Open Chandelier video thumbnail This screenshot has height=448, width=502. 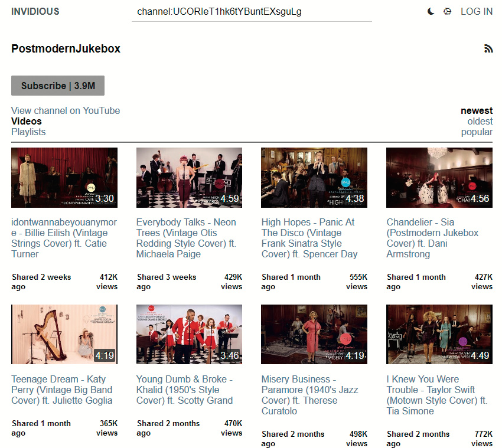tap(439, 178)
